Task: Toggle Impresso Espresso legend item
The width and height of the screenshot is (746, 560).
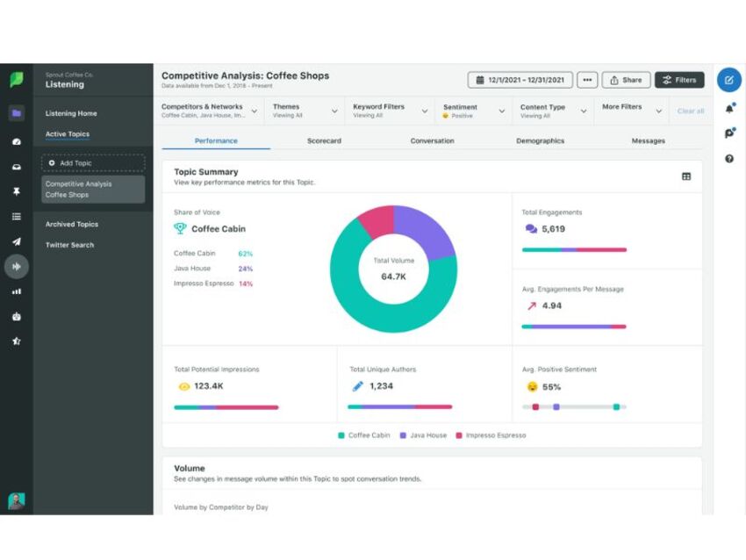Action: tap(491, 435)
